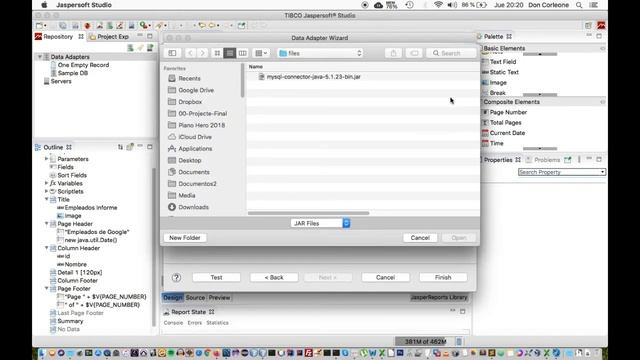Image resolution: width=640 pixels, height=360 pixels.
Task: Open the group-by arrangement dropdown
Action: click(x=261, y=53)
